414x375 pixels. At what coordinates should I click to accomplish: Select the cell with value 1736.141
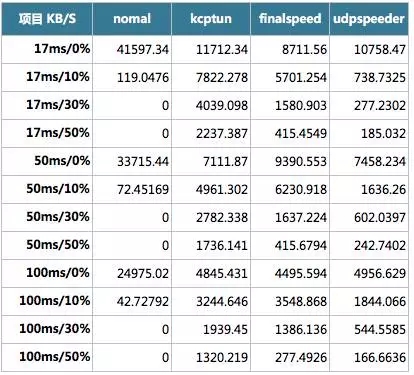coord(211,245)
